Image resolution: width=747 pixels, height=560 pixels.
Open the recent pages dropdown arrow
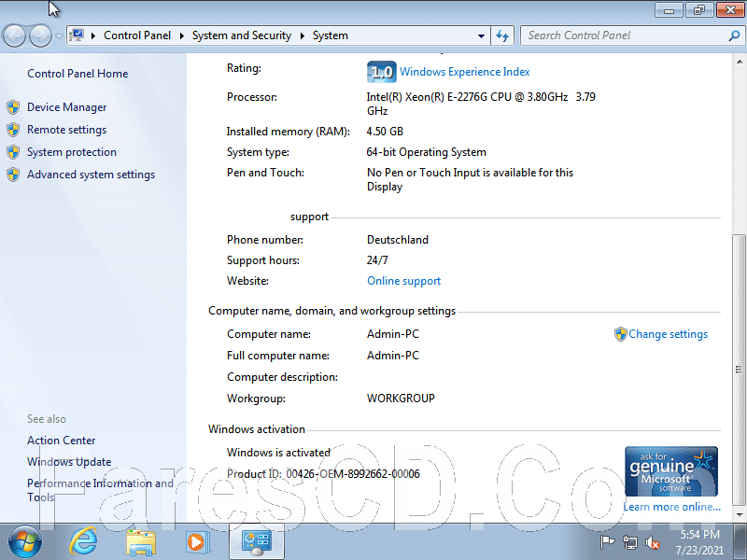pyautogui.click(x=59, y=35)
